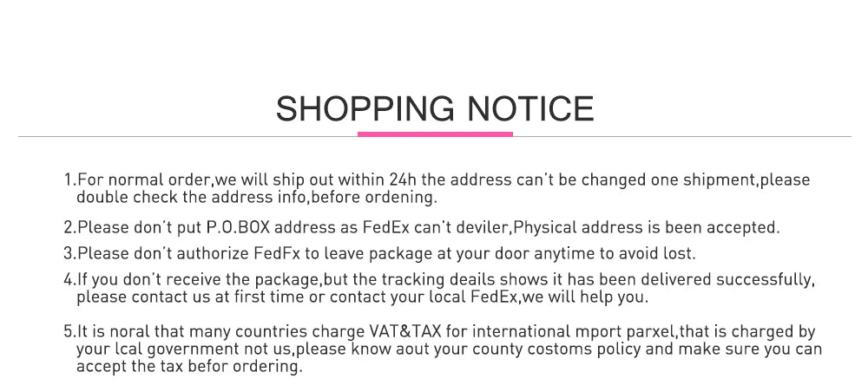
Task: Click the SHOPPING NOTICE heading
Action: 435,108
